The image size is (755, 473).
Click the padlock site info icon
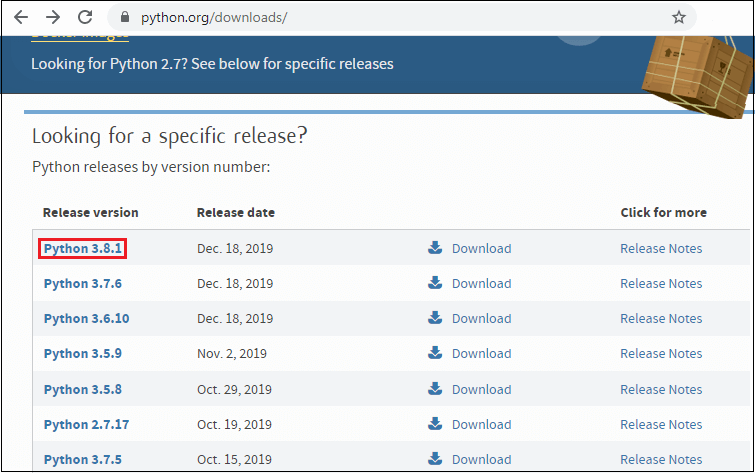pos(125,18)
